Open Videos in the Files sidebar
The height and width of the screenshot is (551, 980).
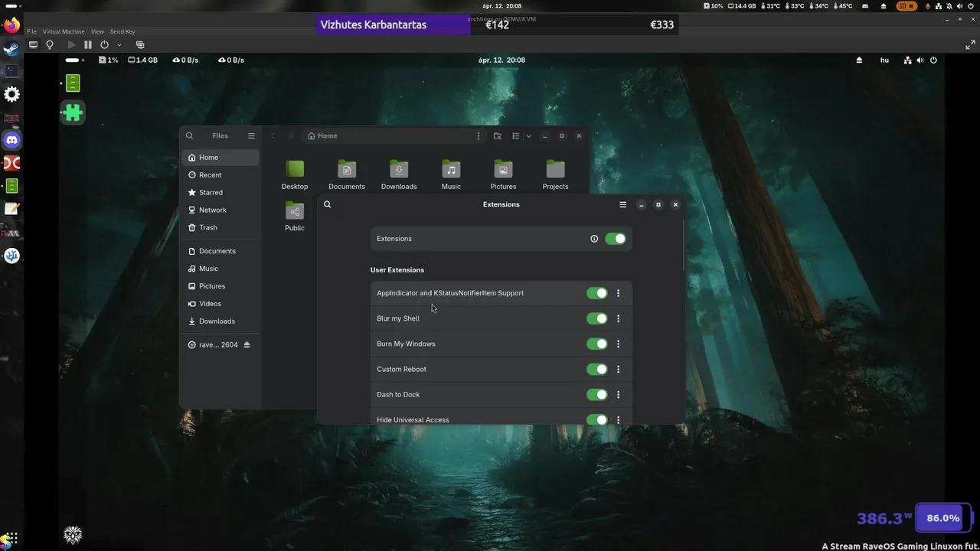click(x=220, y=304)
